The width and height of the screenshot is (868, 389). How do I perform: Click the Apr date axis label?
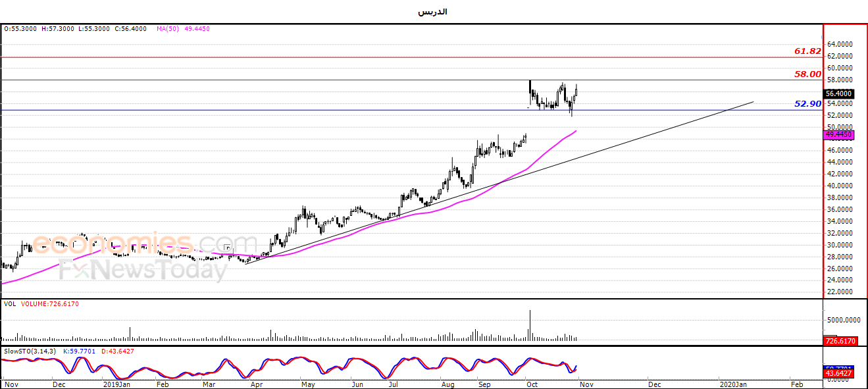pyautogui.click(x=257, y=383)
